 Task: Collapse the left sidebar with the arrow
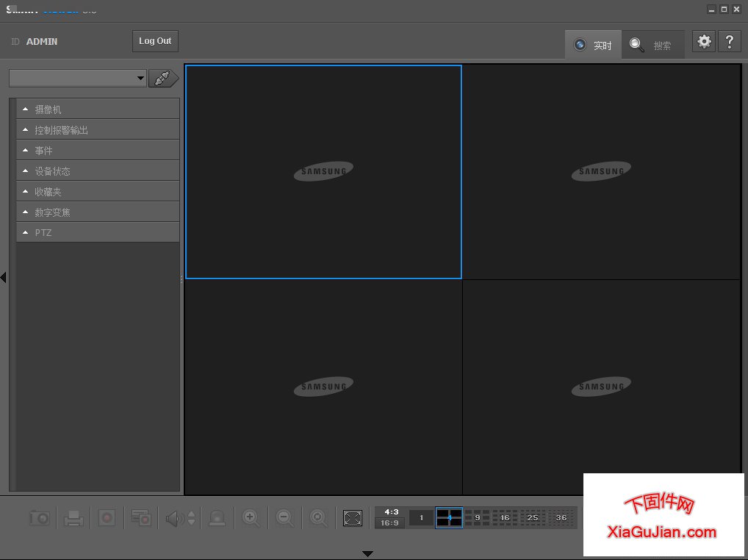[4, 277]
